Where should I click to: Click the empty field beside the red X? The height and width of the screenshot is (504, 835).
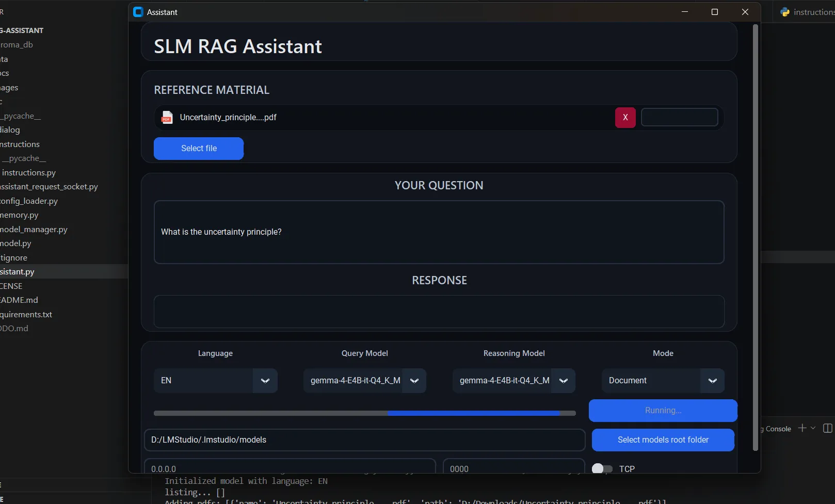(679, 117)
